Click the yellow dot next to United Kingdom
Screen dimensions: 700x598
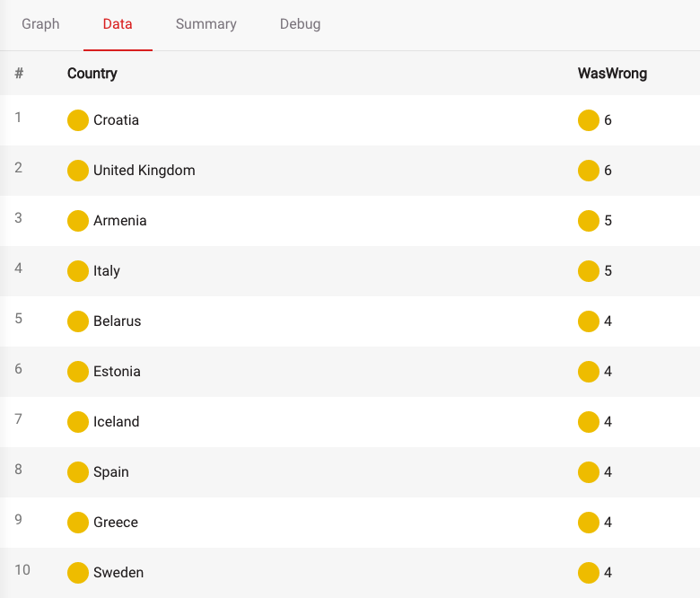[78, 171]
